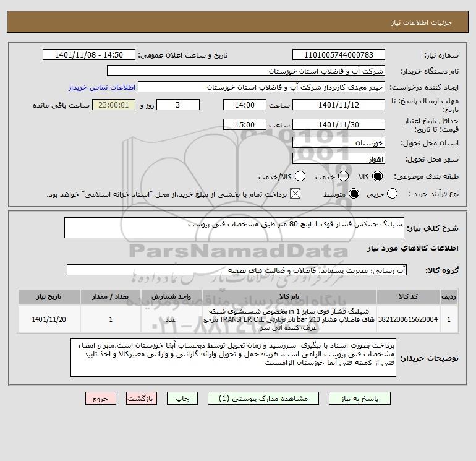
Task: Click the کد کالا column header
Action: [408, 296]
